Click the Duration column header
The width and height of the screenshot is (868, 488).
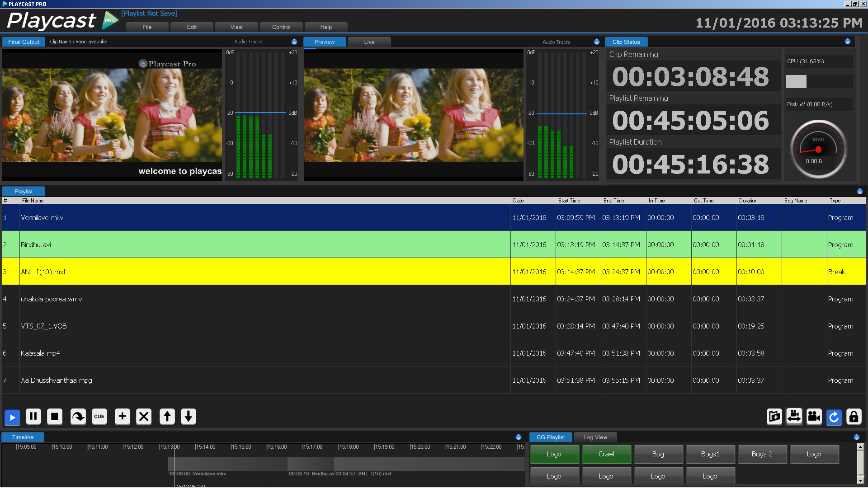coord(759,201)
